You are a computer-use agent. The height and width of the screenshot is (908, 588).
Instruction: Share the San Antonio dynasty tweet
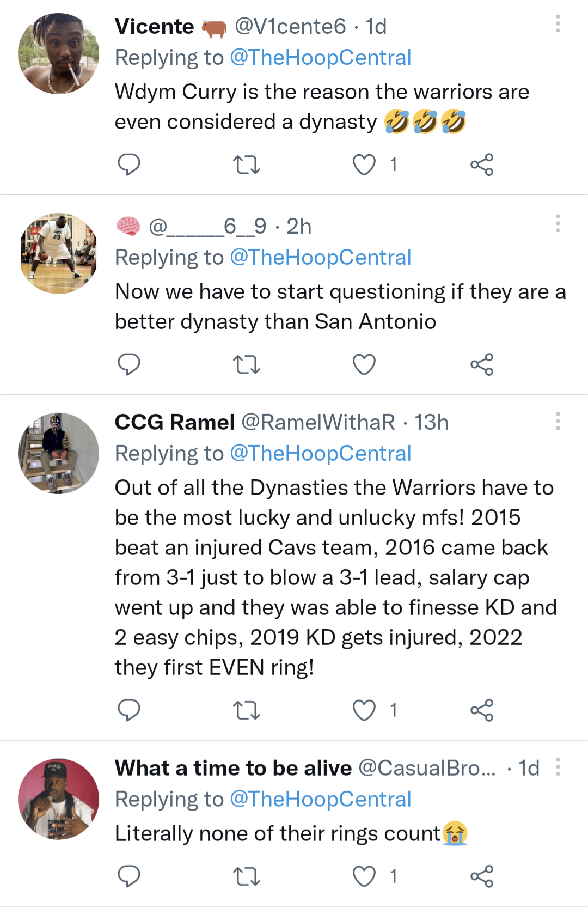tap(482, 364)
